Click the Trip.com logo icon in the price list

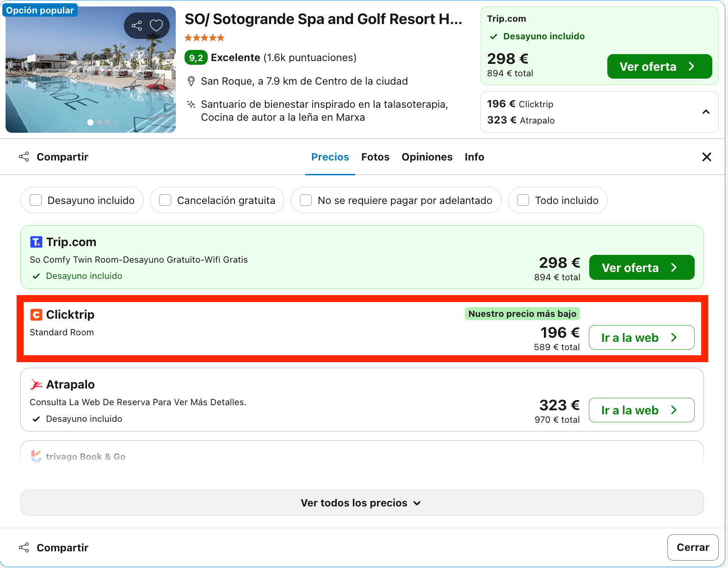[x=36, y=242]
